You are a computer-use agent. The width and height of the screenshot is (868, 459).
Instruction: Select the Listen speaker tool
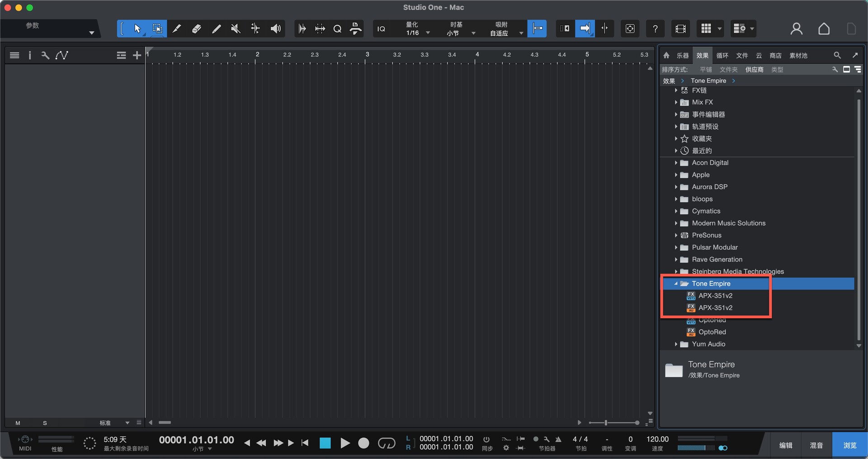[275, 29]
